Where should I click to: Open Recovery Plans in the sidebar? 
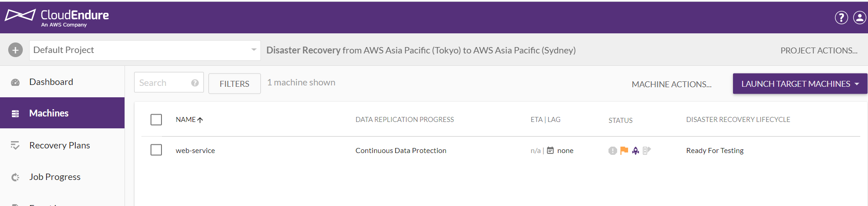[59, 145]
